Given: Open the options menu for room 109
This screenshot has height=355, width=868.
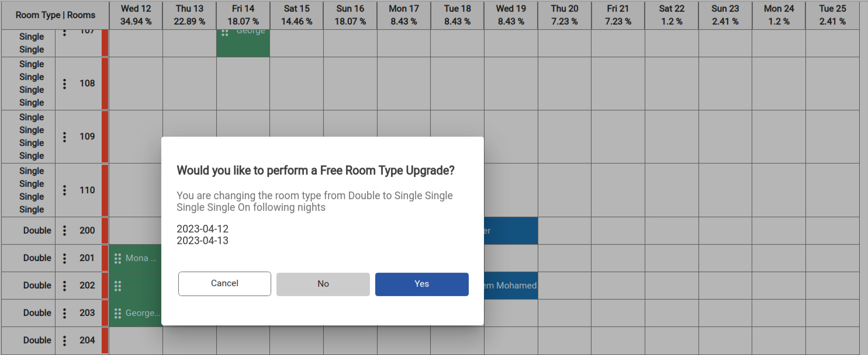Looking at the screenshot, I should click(x=64, y=137).
